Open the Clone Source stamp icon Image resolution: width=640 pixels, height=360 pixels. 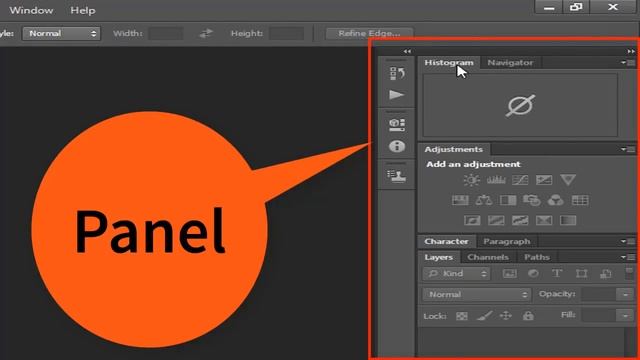(x=396, y=176)
